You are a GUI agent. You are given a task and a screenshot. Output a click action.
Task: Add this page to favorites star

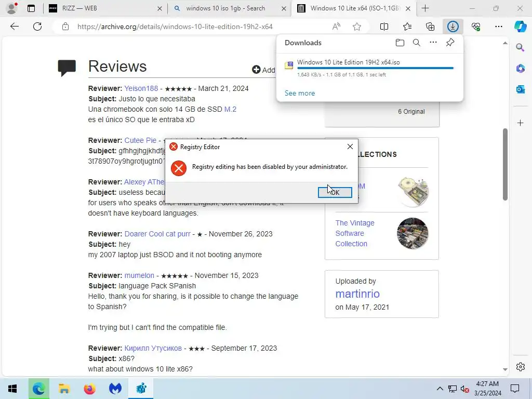point(356,26)
